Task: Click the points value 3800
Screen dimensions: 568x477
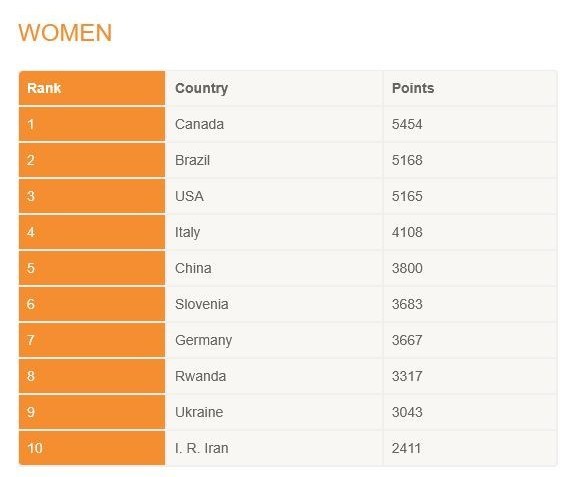Action: click(407, 268)
